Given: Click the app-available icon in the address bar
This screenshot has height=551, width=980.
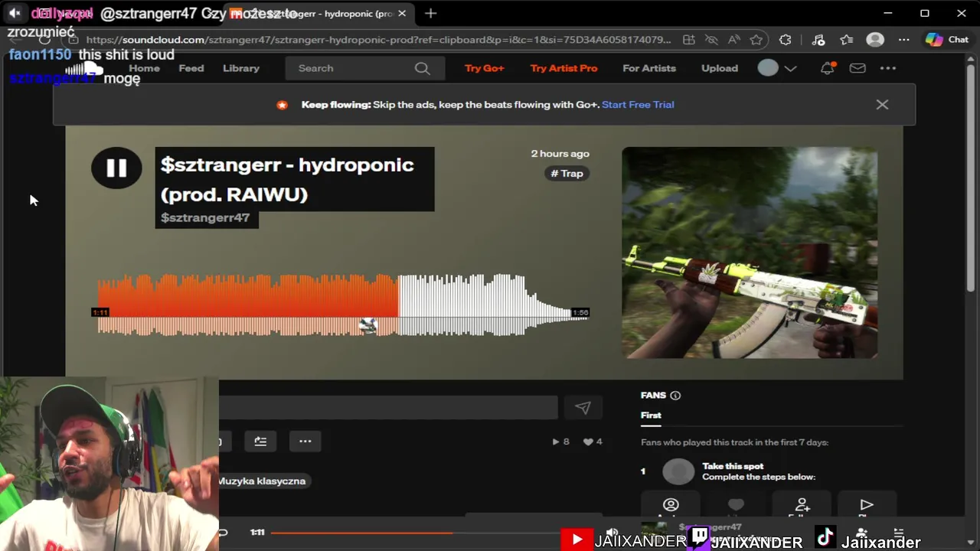Looking at the screenshot, I should point(689,40).
